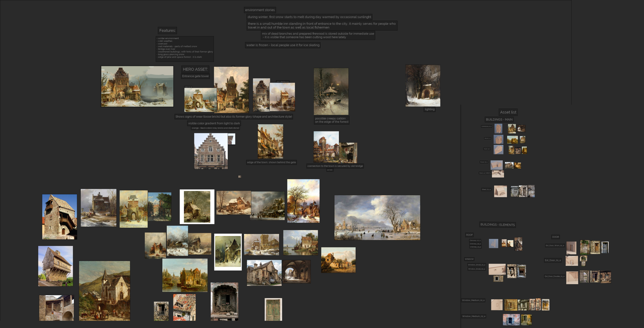Select the golden farmhouse painting near the skating landscape
The image size is (644, 328).
(x=338, y=260)
